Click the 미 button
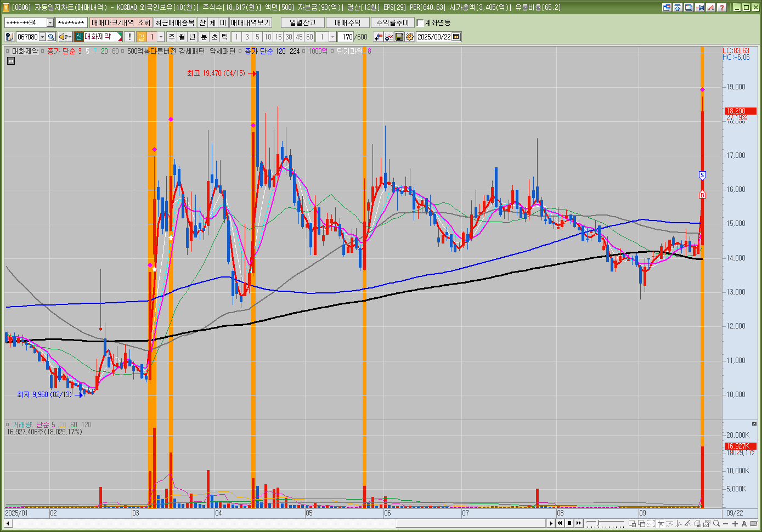This screenshot has height=532, width=762. [x=223, y=22]
